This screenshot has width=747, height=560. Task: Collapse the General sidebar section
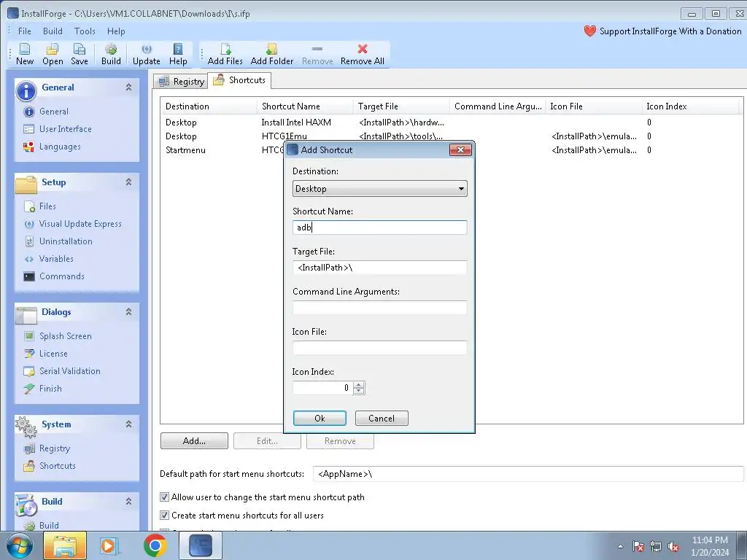(128, 87)
